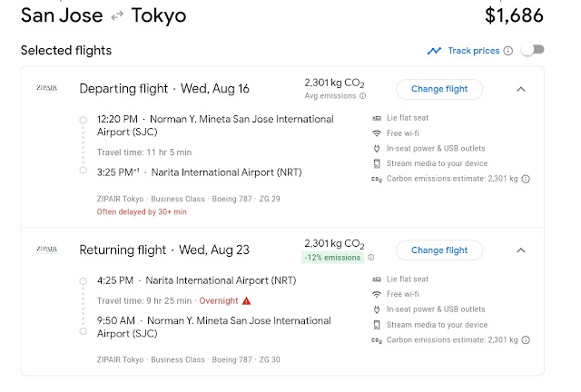Change the departing flight
The height and width of the screenshot is (392, 581).
point(439,89)
